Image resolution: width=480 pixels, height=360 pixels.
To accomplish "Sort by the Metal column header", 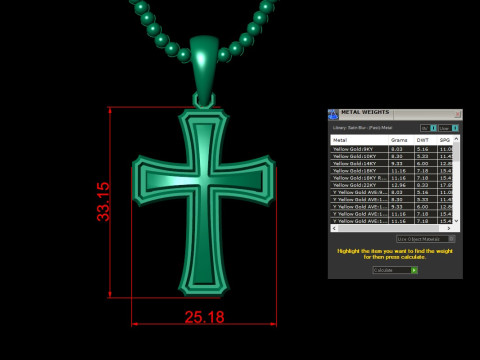I will [x=359, y=140].
